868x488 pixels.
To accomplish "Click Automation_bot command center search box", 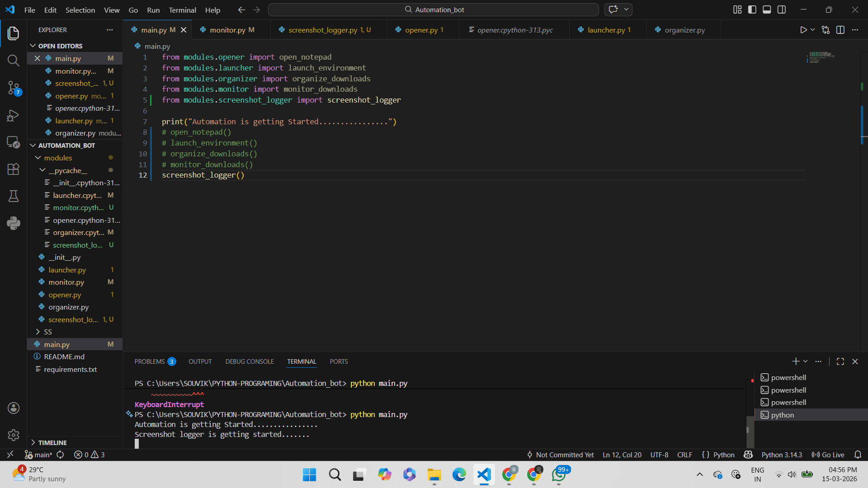I will pyautogui.click(x=433, y=9).
